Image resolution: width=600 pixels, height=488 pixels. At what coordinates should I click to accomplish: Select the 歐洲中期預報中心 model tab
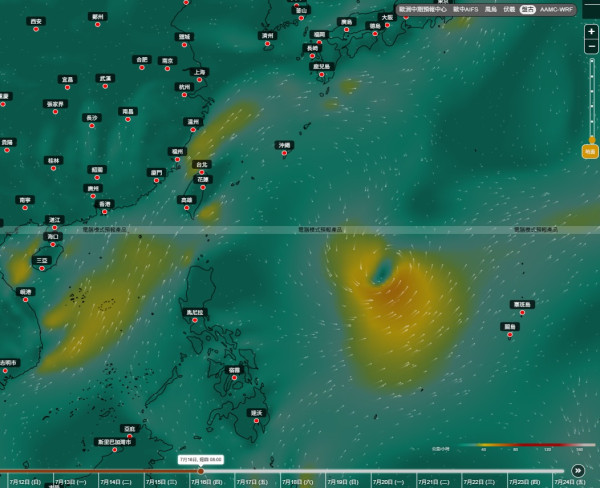pyautogui.click(x=422, y=9)
